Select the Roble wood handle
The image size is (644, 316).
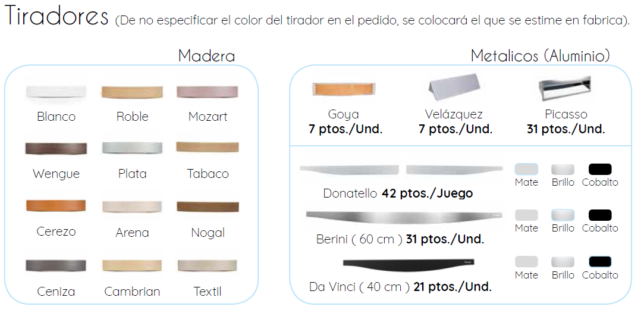[x=132, y=92]
